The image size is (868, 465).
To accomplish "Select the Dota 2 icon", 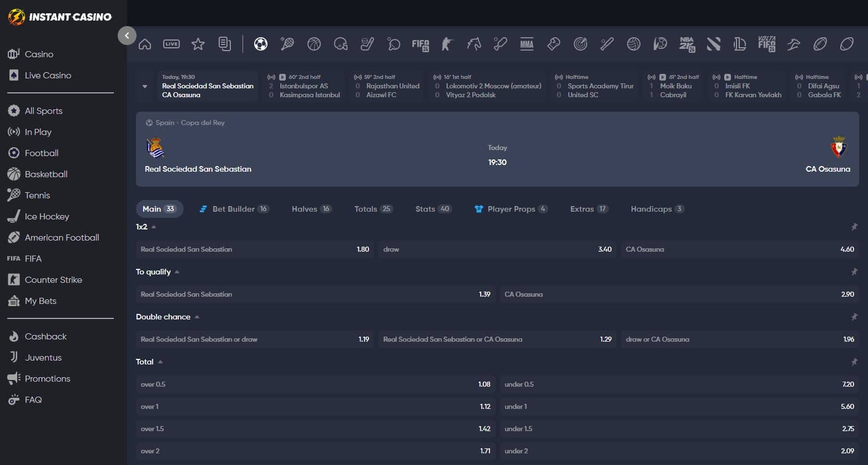I will click(x=714, y=44).
